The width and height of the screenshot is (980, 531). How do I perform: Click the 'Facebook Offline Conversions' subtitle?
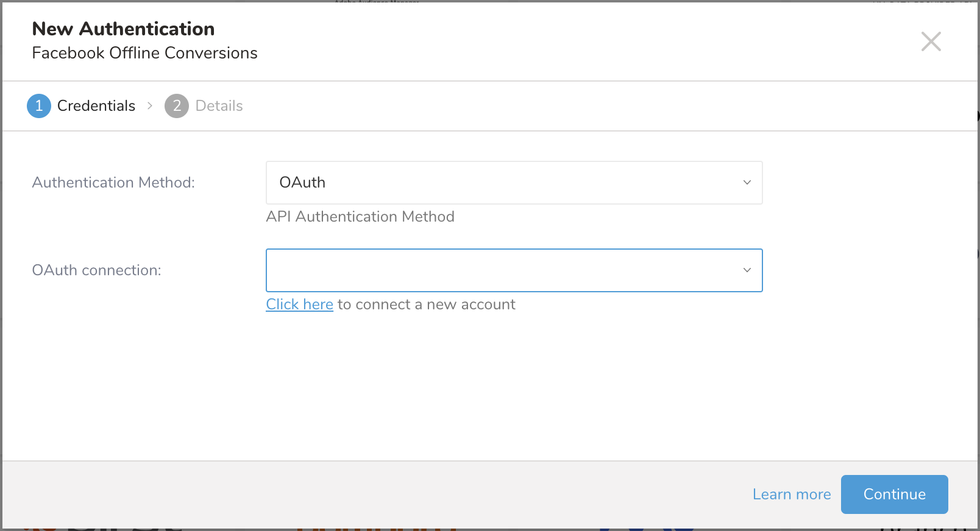coord(144,53)
